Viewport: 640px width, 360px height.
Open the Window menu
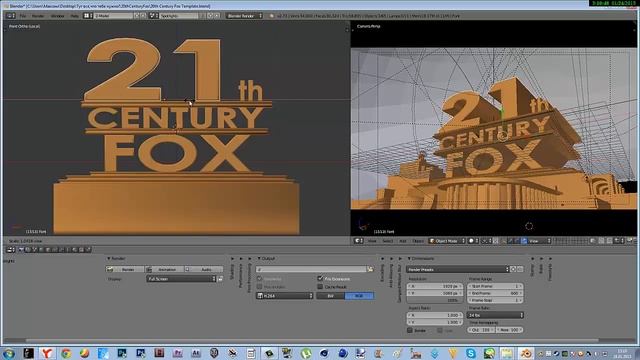(x=58, y=16)
